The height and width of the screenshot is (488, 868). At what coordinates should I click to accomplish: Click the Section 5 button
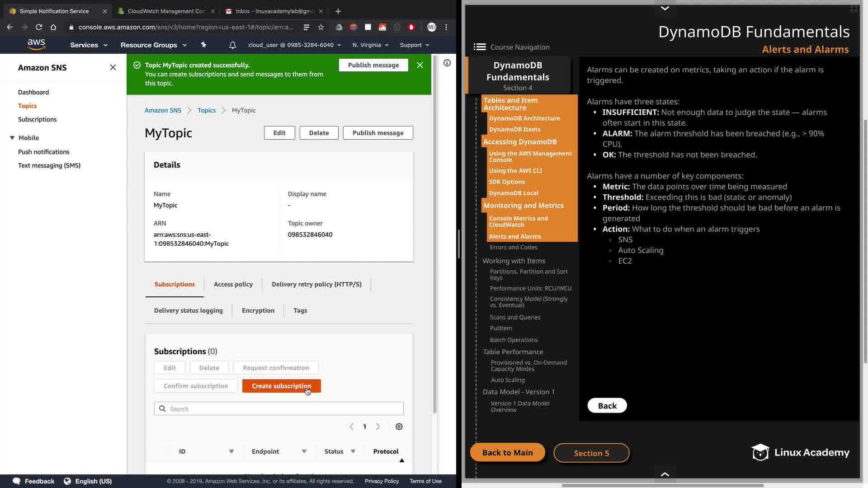click(591, 453)
